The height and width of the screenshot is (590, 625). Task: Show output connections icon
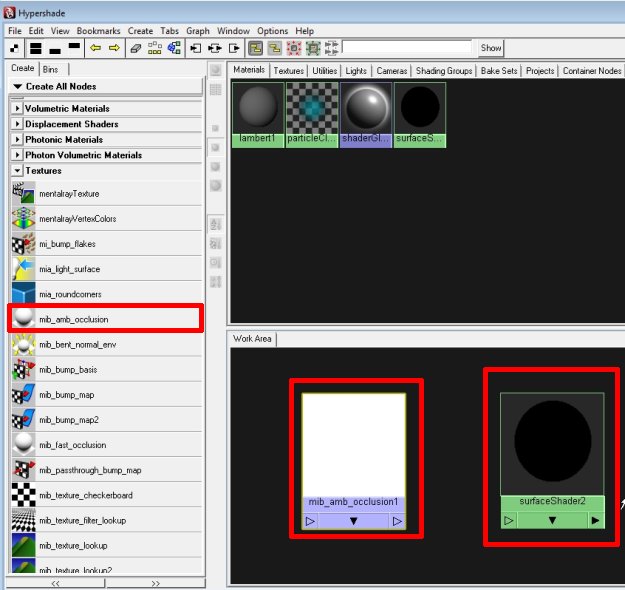[234, 48]
